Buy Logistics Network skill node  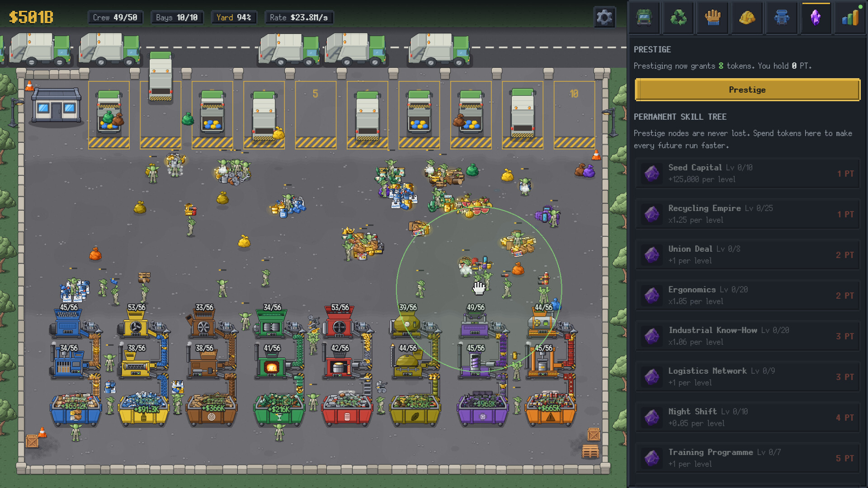point(747,377)
